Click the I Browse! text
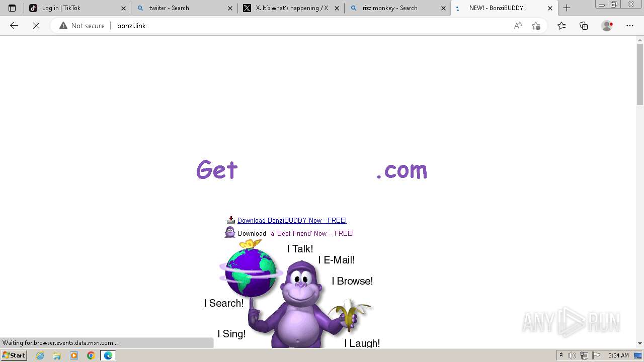 tap(352, 281)
